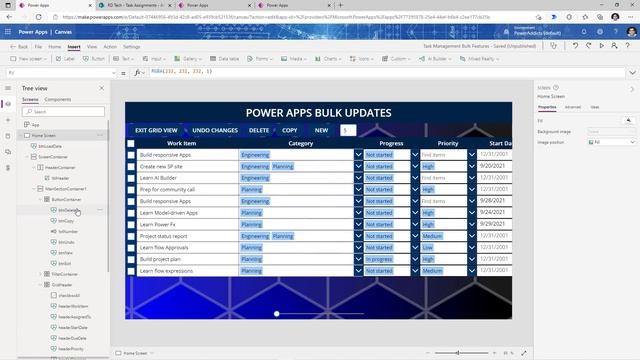Check the row 'Build project plan'

(x=131, y=259)
